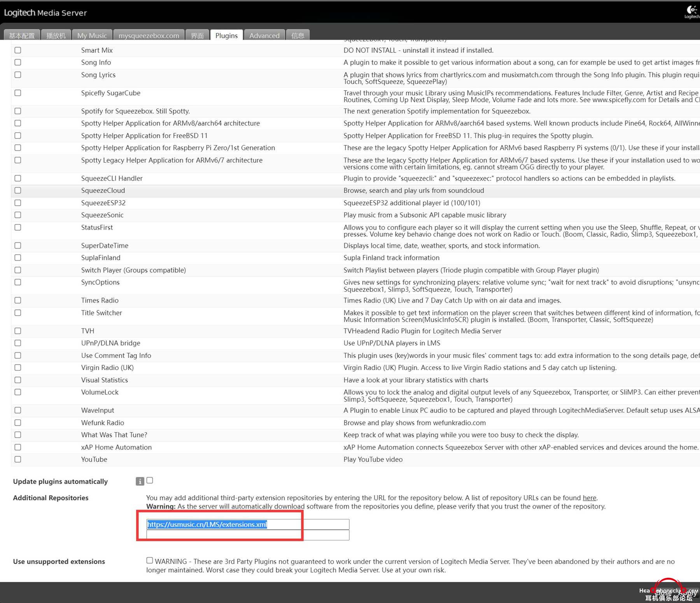Tick Spotty Legacy Helper ARMv6/7 checkbox
Viewport: 700px width, 603px height.
tap(18, 160)
